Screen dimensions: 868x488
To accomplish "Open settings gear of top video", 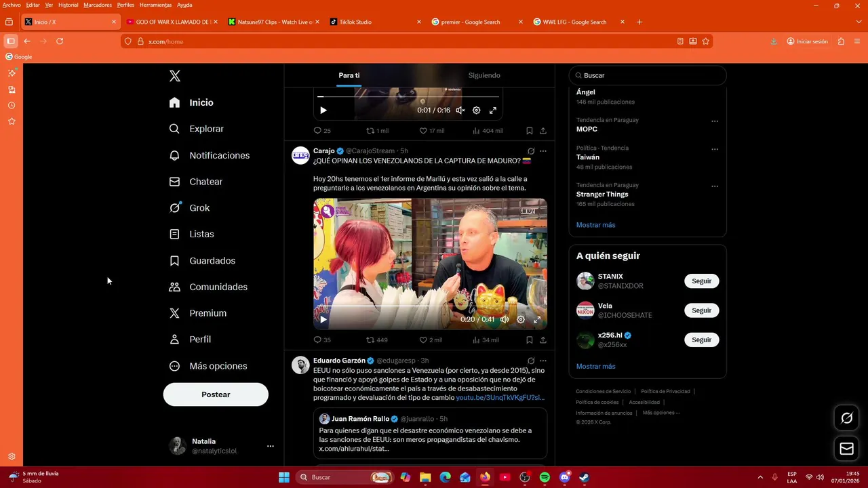I will (476, 110).
